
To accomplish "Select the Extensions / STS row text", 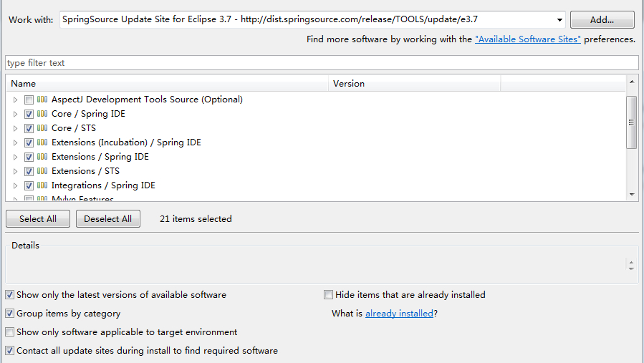I will [85, 171].
